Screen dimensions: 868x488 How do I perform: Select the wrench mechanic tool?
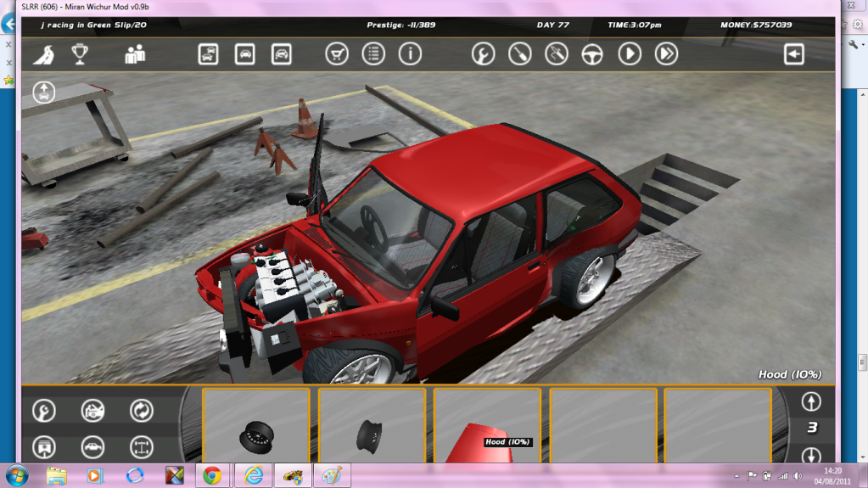click(x=483, y=54)
